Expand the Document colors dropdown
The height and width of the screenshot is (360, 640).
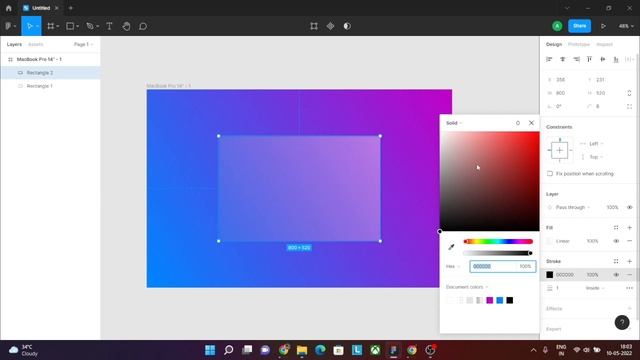[x=467, y=287]
